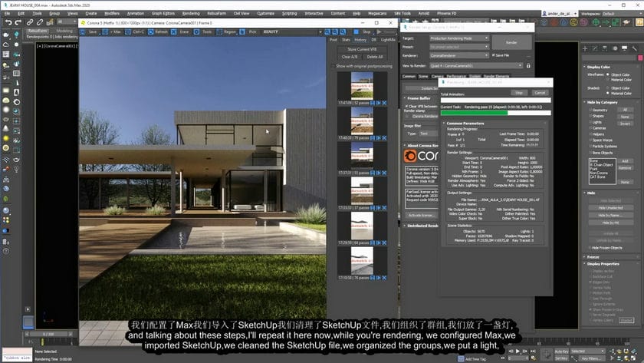Open the Modifiers menu
The image size is (644, 363).
coord(112,14)
